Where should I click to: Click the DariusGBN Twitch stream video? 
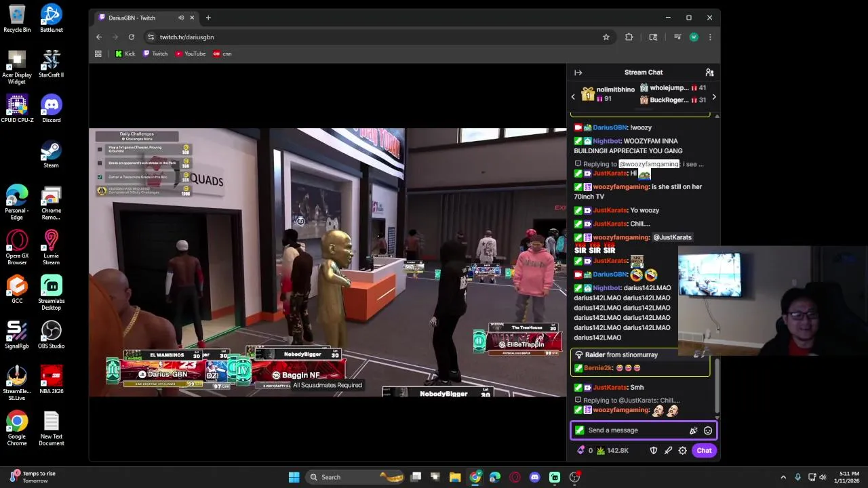point(328,262)
